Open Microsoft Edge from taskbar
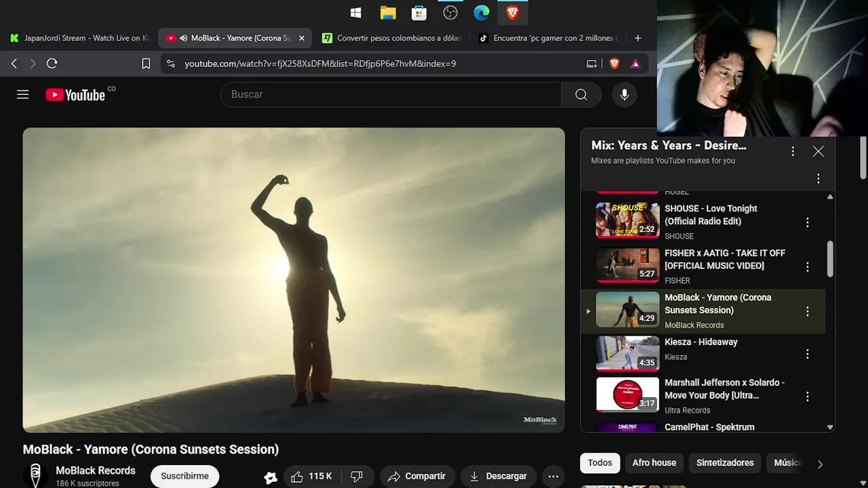868x488 pixels. [481, 12]
